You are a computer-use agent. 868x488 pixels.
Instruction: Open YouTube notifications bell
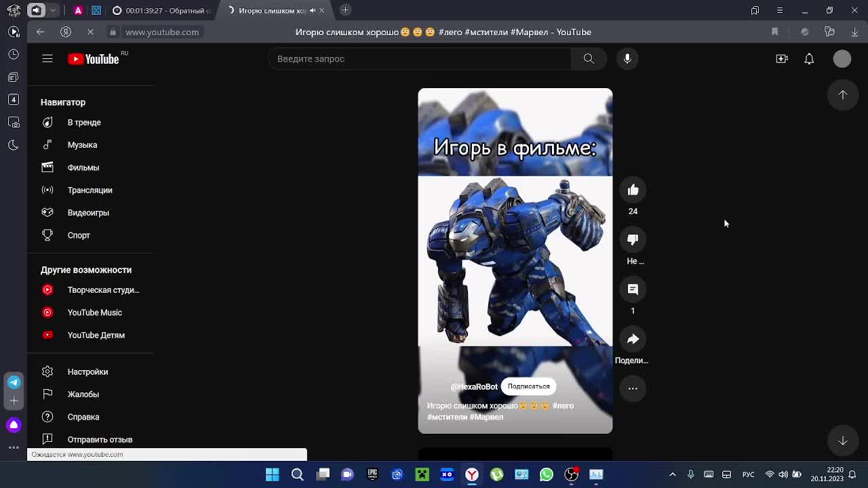pos(809,59)
